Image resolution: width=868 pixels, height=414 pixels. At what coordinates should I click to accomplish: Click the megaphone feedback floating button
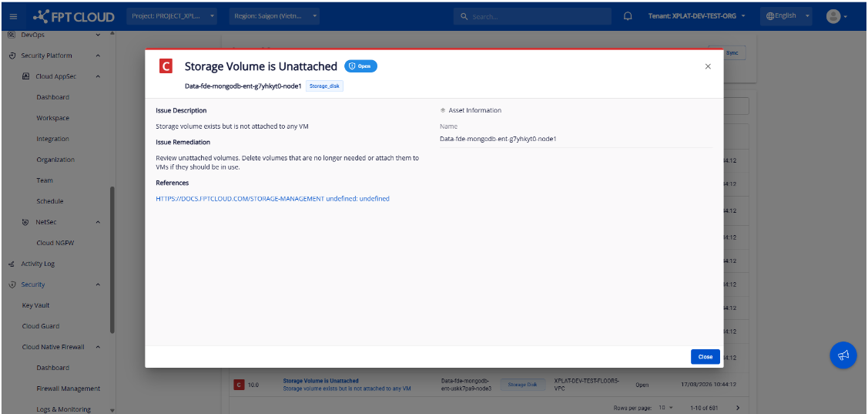pyautogui.click(x=843, y=355)
